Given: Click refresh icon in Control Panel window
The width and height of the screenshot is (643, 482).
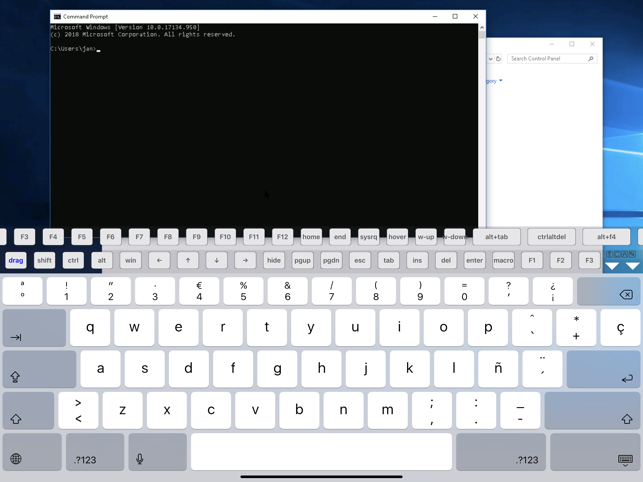Looking at the screenshot, I should point(498,59).
